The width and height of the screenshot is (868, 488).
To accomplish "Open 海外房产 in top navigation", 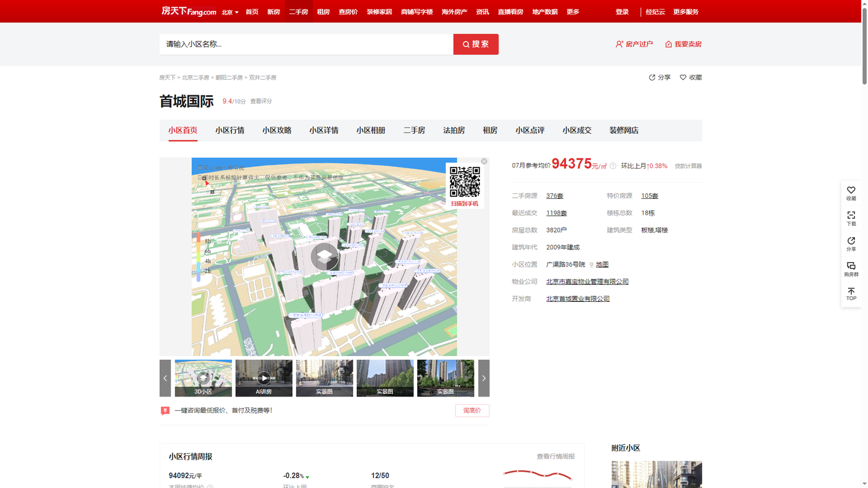I will coord(454,11).
